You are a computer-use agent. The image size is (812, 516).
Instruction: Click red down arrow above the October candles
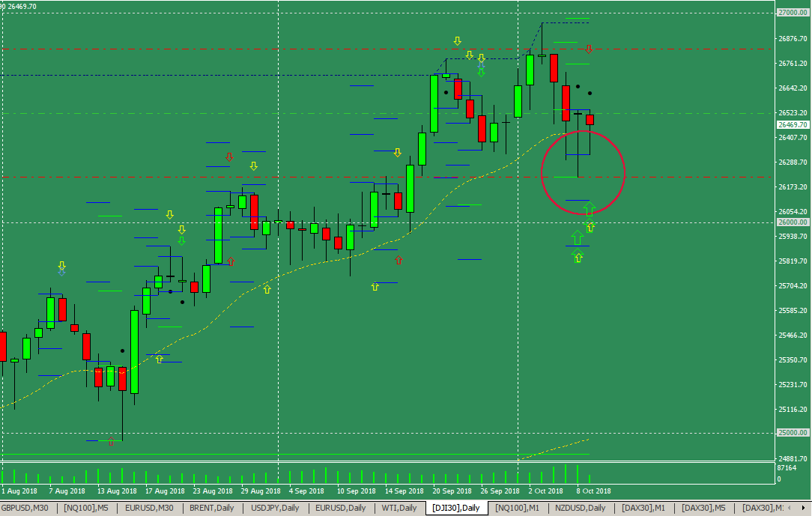[x=590, y=49]
